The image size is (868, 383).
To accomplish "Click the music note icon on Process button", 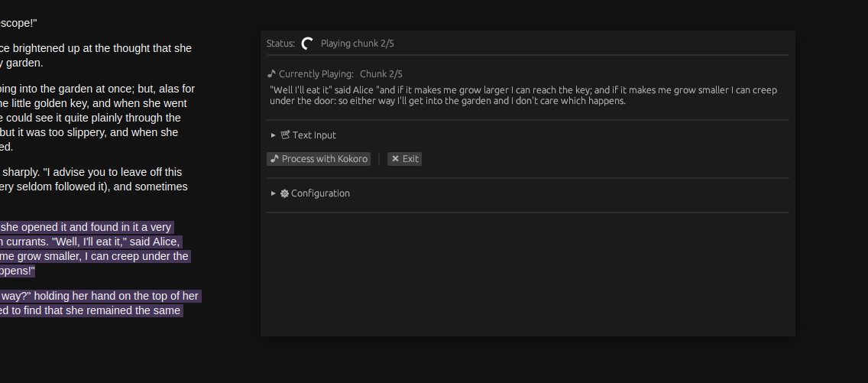I will pyautogui.click(x=274, y=159).
